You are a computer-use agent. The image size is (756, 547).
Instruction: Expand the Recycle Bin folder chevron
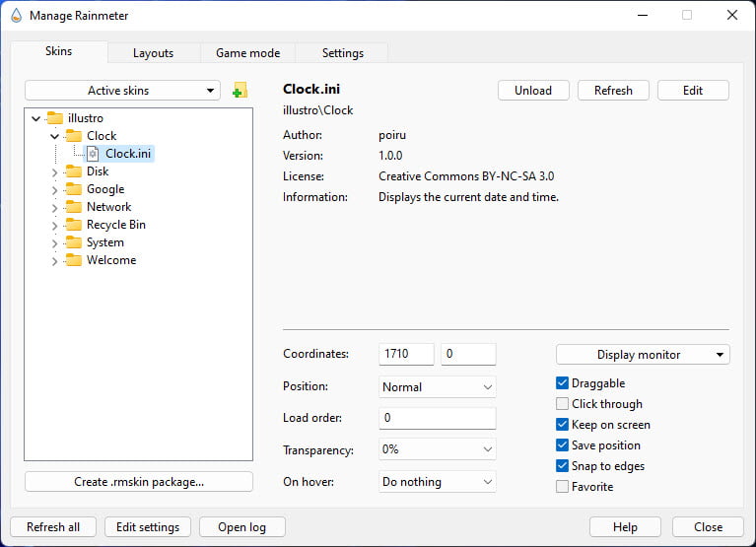55,225
